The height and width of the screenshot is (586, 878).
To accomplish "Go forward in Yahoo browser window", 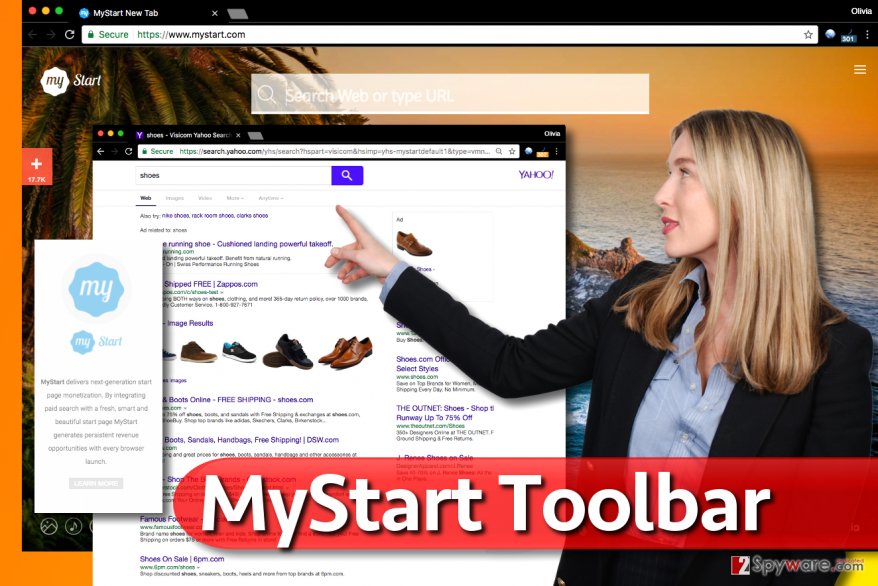I will (x=115, y=151).
